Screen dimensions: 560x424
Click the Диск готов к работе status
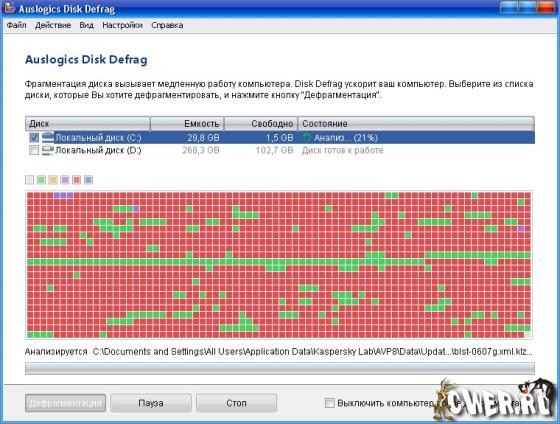[342, 150]
